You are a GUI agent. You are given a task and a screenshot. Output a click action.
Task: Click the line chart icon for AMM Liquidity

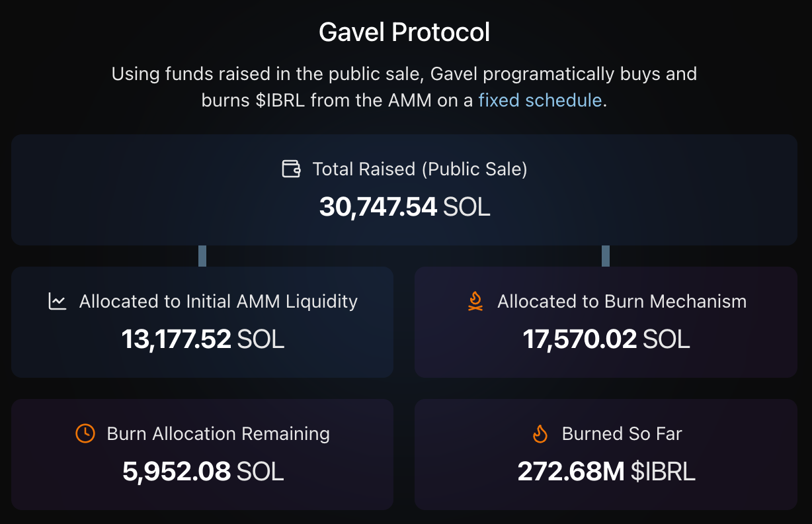click(x=58, y=302)
